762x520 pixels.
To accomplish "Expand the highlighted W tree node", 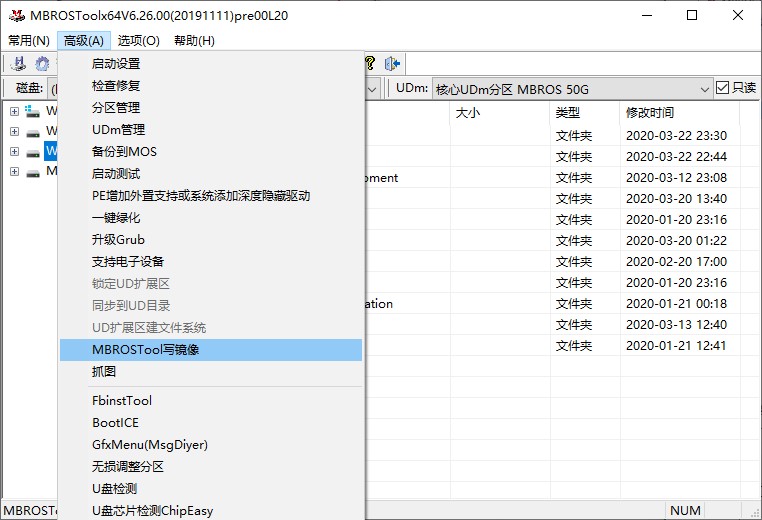I will coord(14,152).
